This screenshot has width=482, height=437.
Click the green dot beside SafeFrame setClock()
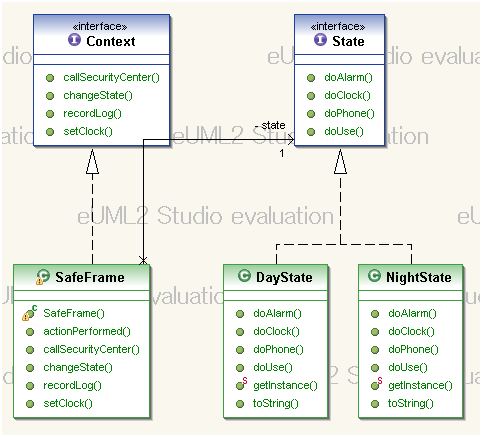[30, 404]
